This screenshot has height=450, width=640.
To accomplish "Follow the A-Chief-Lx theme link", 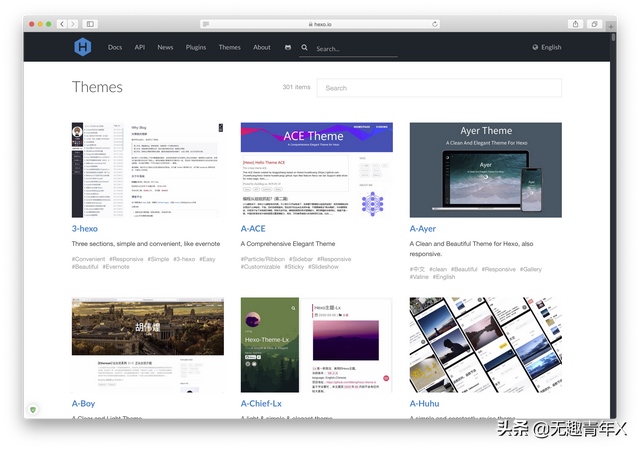I will pos(261,403).
